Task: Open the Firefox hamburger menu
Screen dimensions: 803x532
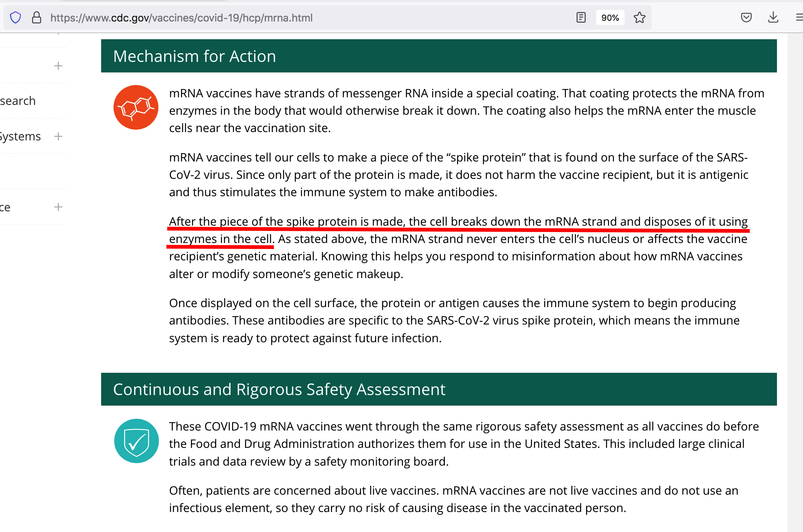Action: 799,18
